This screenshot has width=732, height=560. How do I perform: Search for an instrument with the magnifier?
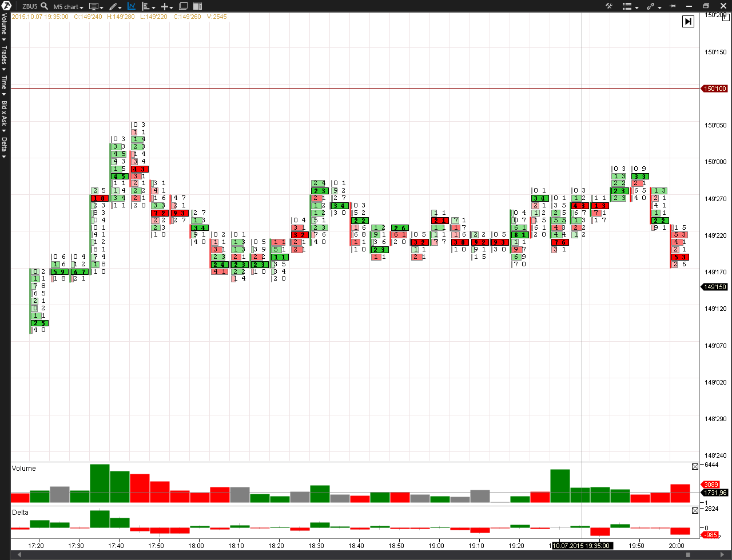[44, 6]
